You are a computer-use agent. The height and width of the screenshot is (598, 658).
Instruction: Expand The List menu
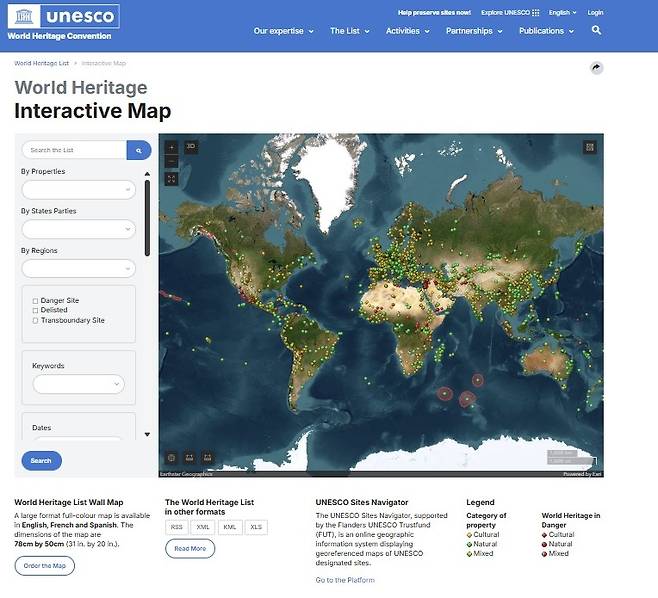(350, 31)
